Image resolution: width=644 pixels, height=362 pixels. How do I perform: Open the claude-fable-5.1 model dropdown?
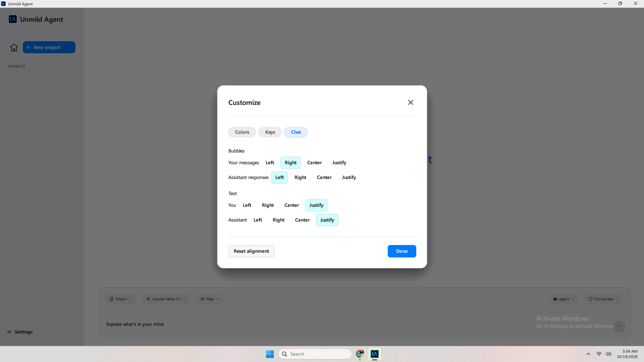[x=166, y=299]
